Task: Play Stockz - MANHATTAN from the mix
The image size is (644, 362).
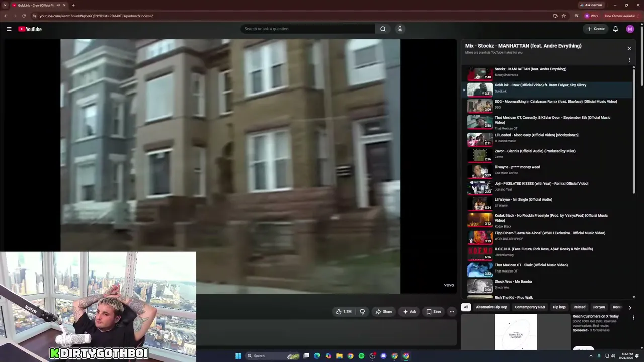Action: pyautogui.click(x=547, y=74)
